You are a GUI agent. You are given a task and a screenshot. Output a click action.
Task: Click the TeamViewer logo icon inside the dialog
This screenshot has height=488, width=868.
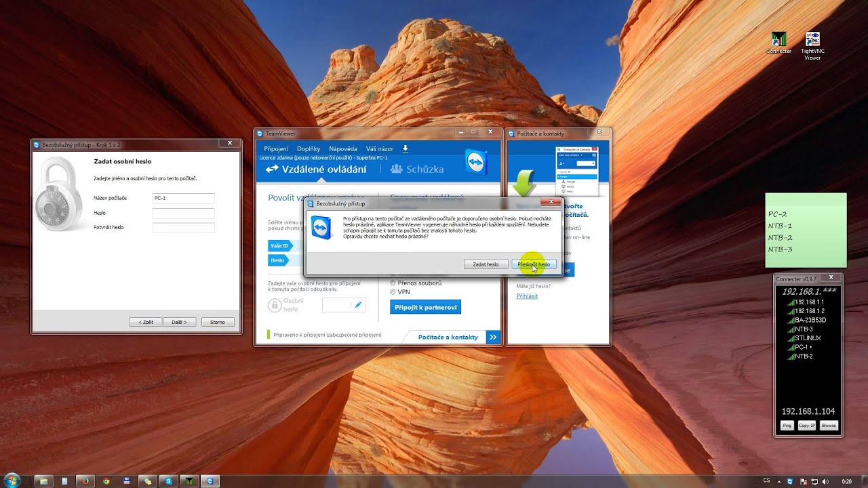click(322, 228)
